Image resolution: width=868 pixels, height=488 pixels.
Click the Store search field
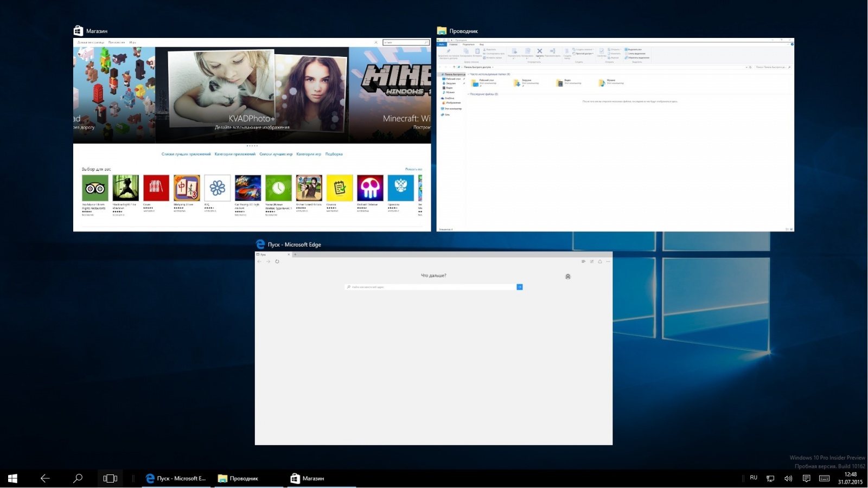click(x=406, y=42)
